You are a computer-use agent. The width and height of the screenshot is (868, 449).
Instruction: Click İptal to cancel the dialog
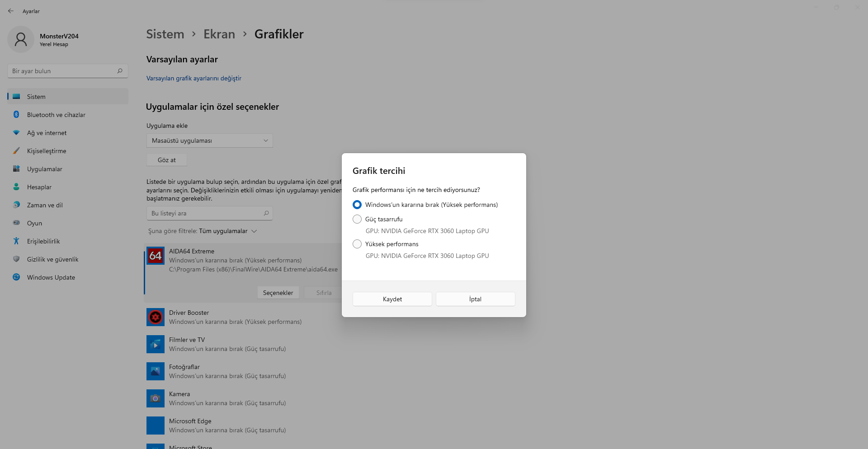point(476,299)
